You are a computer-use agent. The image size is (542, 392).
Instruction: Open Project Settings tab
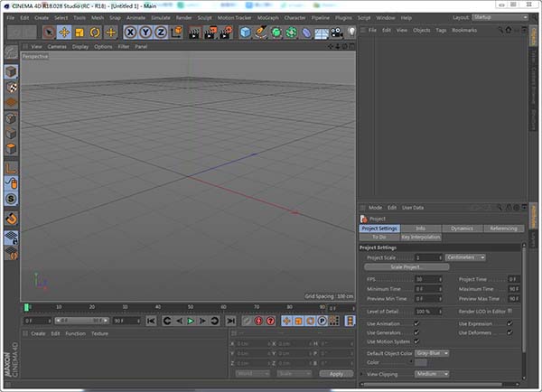tap(379, 229)
